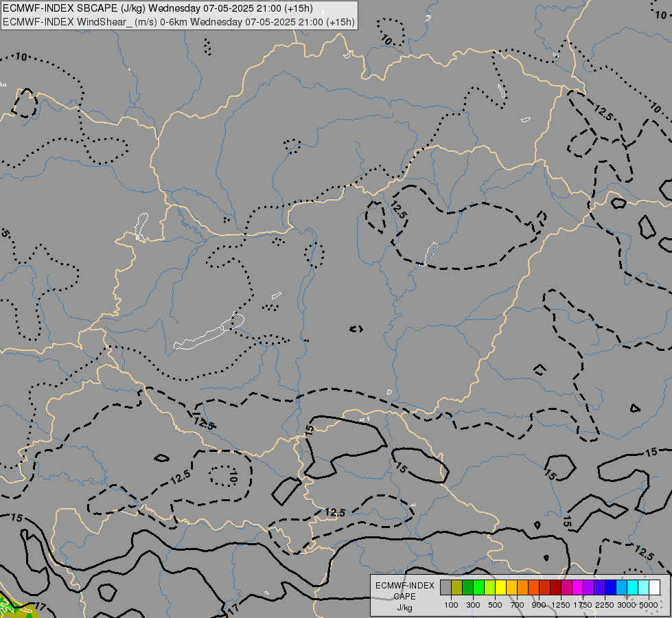The image size is (672, 618).
Task: Click the legend value 1250
Action: (561, 605)
